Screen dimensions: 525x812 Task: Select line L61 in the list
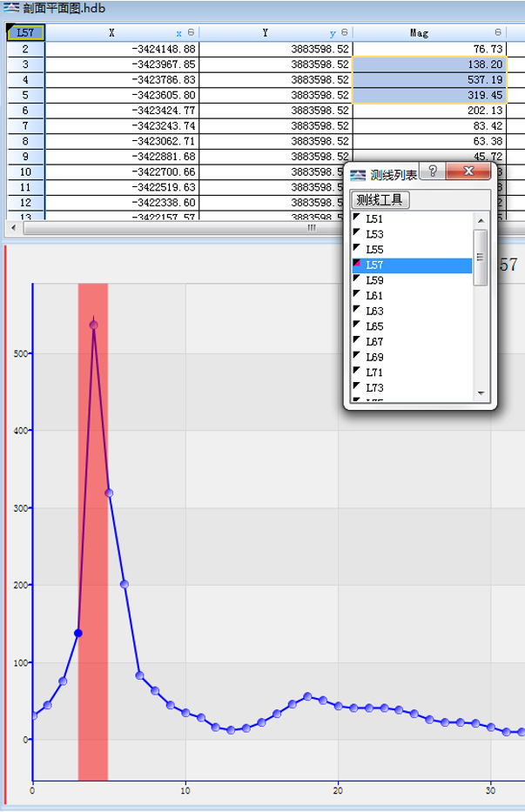pos(412,296)
